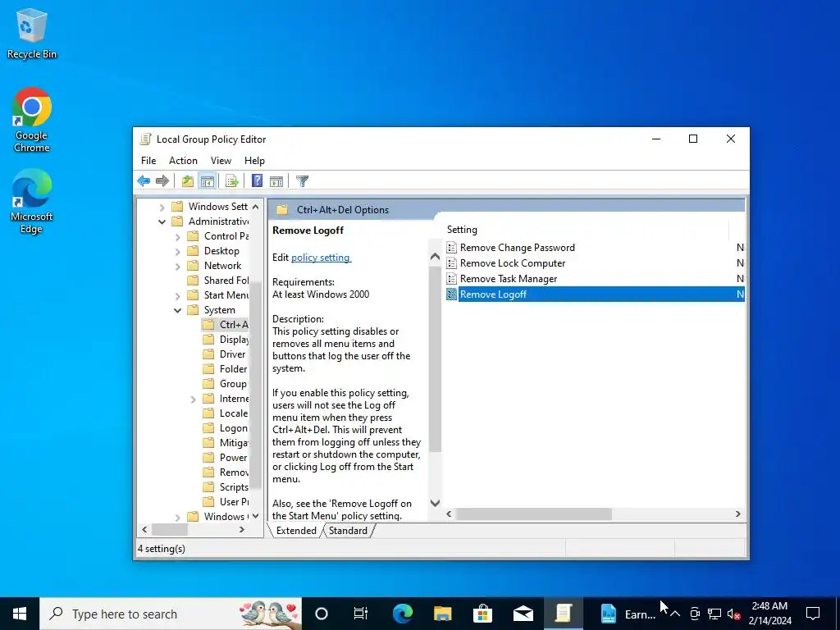Toggle the Show/Hide Console Tree button
Image resolution: width=840 pixels, height=630 pixels.
click(x=208, y=181)
